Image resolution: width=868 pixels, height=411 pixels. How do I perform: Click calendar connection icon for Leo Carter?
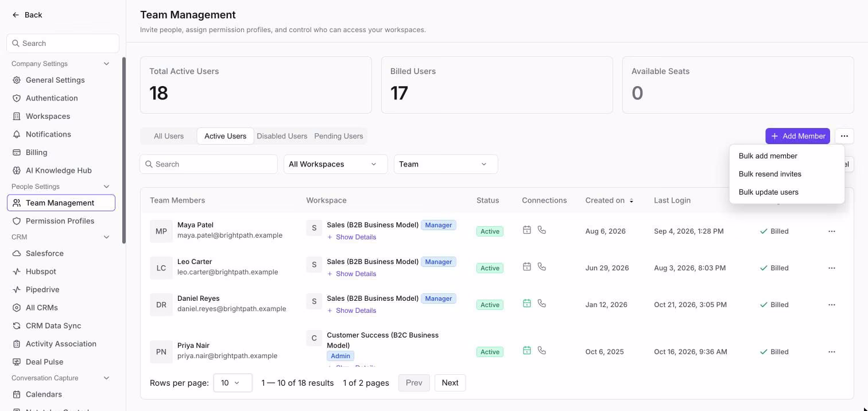click(x=526, y=266)
